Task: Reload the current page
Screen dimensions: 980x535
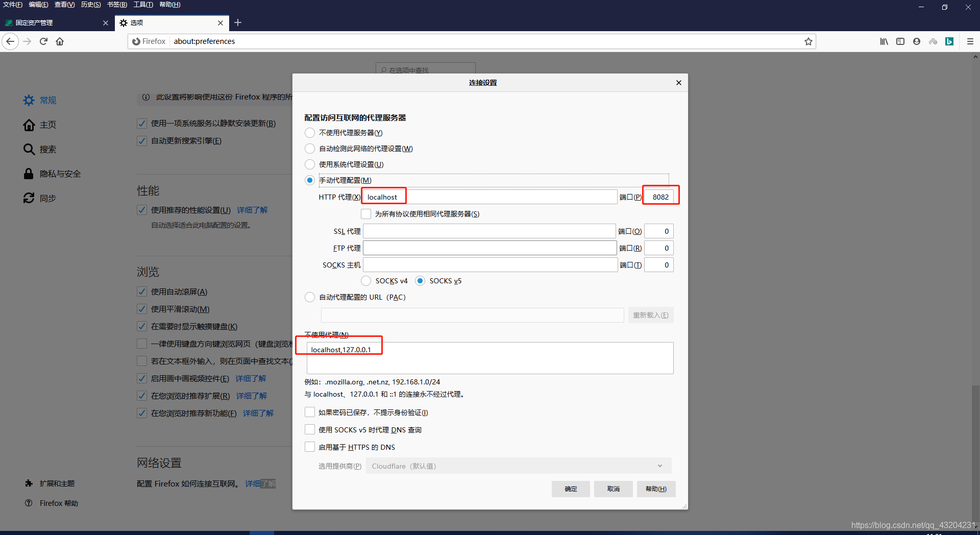Action: pyautogui.click(x=43, y=41)
